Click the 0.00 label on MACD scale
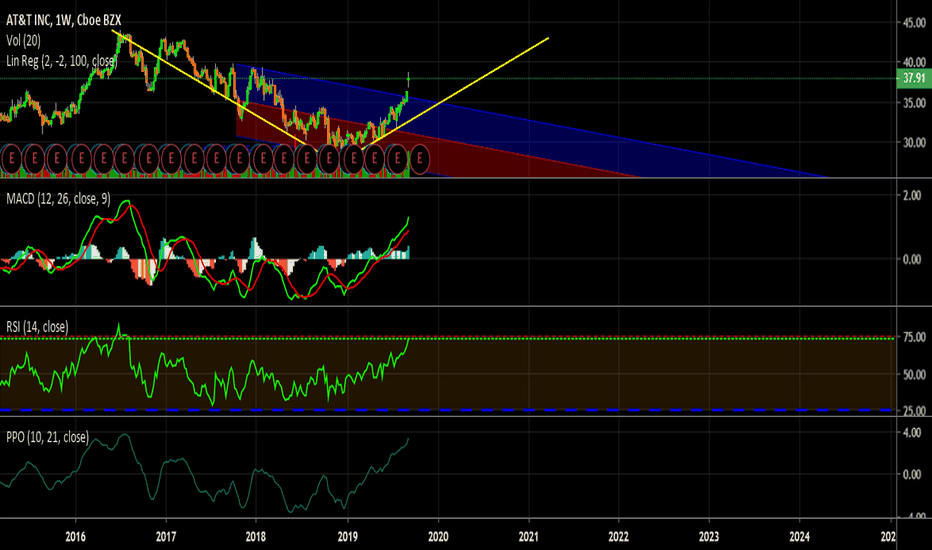932x550 pixels. pos(912,259)
